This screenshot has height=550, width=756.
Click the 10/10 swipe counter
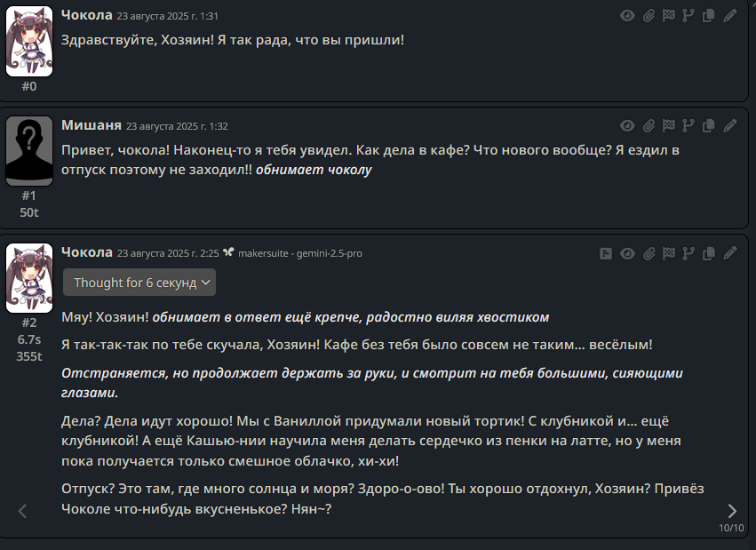(731, 528)
